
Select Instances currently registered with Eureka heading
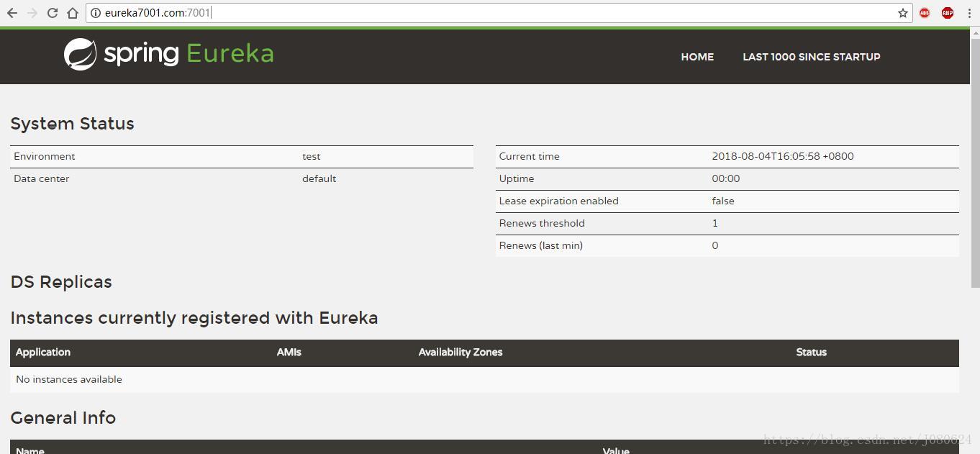click(194, 318)
